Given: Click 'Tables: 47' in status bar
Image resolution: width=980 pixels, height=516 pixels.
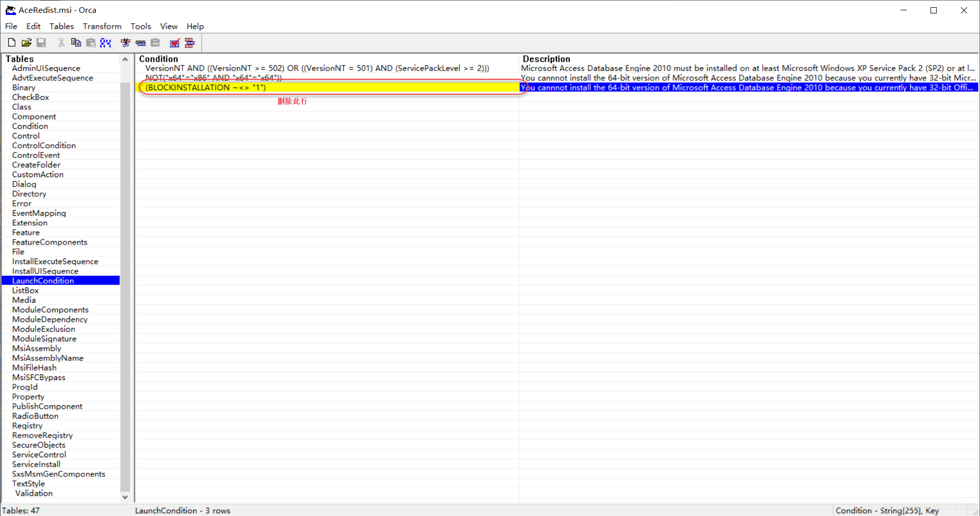Looking at the screenshot, I should (x=21, y=510).
